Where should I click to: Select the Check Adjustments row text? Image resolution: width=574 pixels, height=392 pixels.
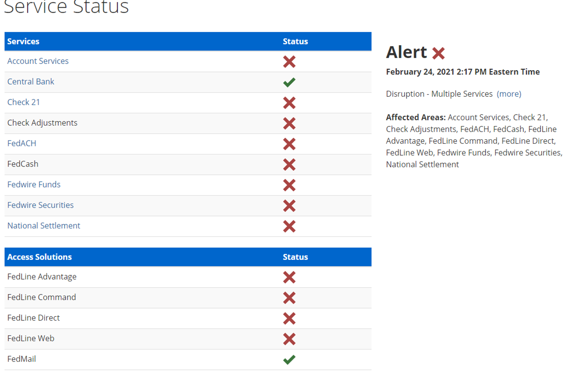click(42, 123)
